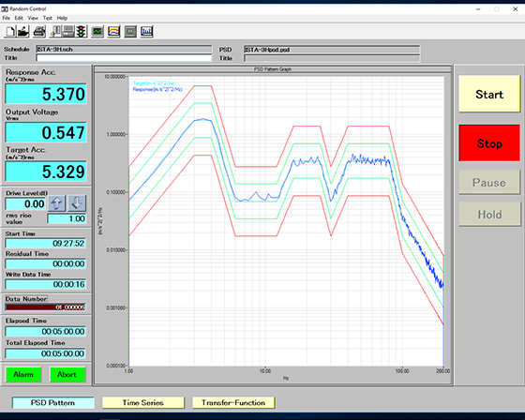
Task: Click the printer toolbar icon
Action: click(x=39, y=32)
